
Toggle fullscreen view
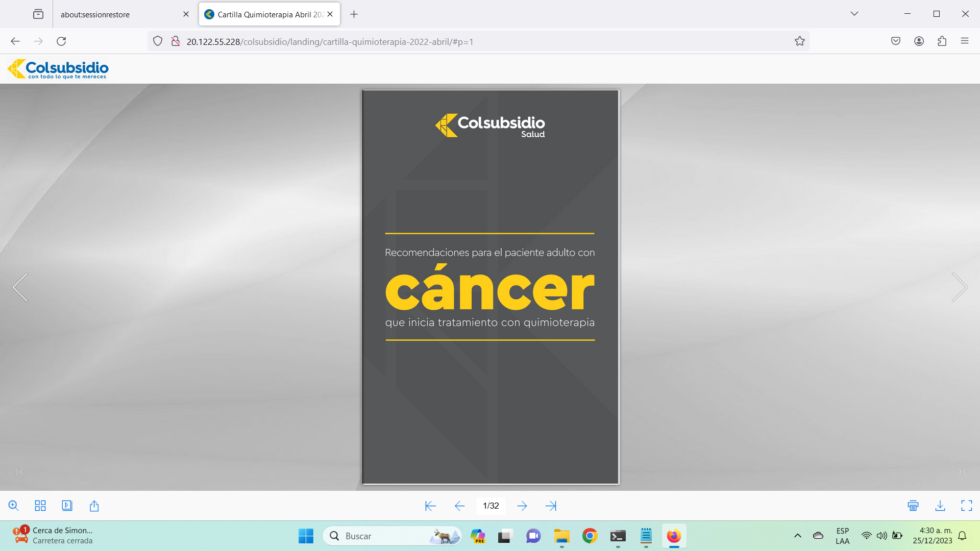tap(966, 506)
